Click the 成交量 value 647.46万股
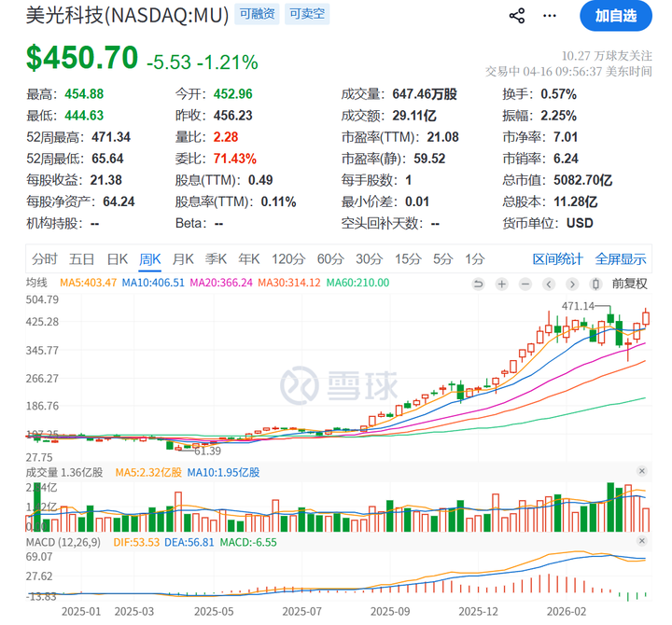672x625 pixels. [x=425, y=94]
